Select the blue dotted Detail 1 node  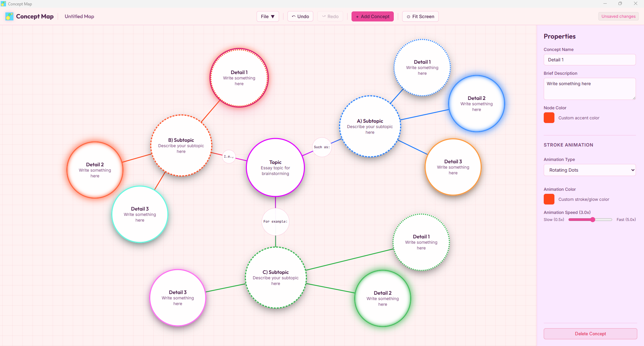422,67
